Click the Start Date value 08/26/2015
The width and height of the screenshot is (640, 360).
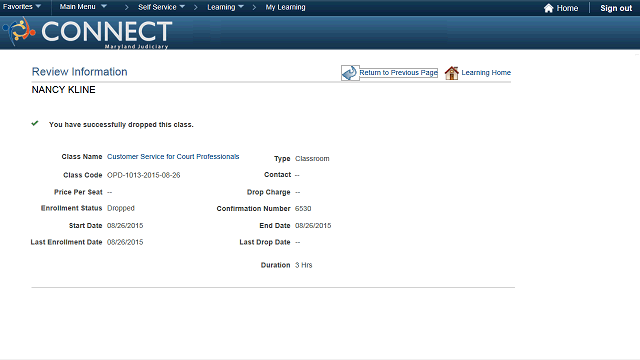point(125,226)
